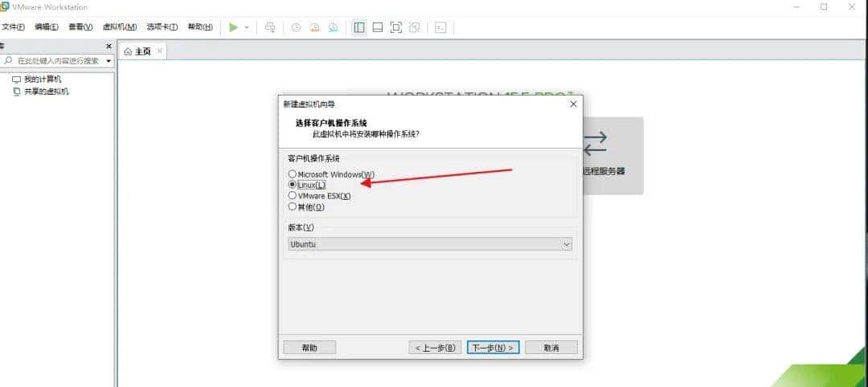868x387 pixels.
Task: Click the VMware Workstation title bar logo
Action: (x=4, y=6)
